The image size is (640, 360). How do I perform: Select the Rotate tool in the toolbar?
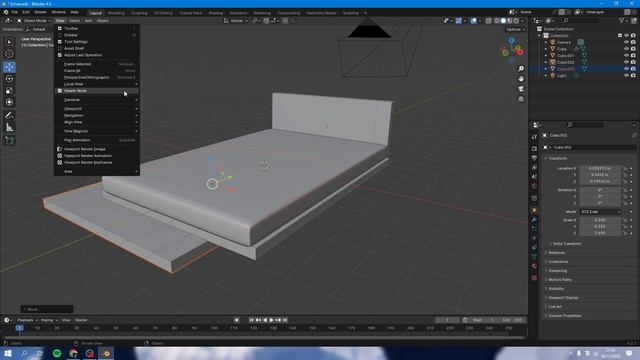click(x=9, y=78)
